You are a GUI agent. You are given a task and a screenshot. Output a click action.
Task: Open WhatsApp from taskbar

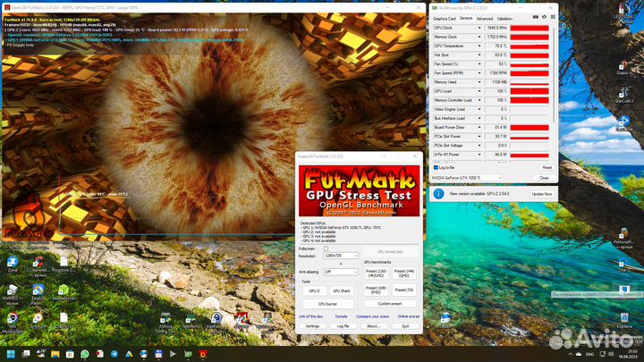(x=85, y=354)
